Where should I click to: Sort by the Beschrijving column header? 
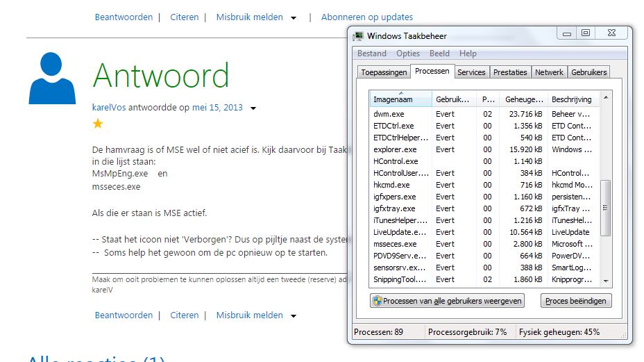(x=574, y=99)
